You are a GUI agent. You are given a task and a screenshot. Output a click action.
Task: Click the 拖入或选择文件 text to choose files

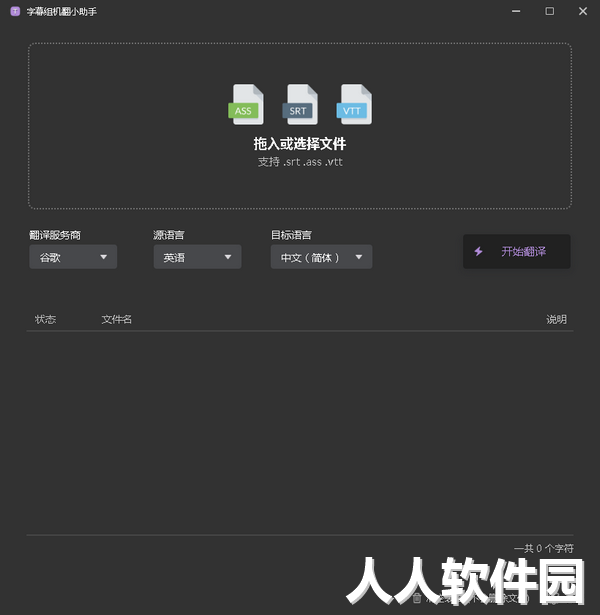[x=300, y=144]
